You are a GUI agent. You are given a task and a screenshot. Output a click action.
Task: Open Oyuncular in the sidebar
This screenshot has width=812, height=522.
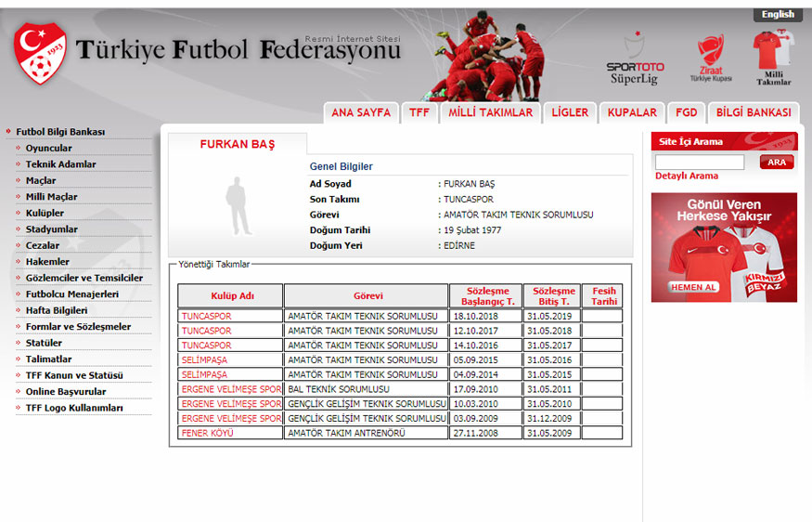pos(48,149)
